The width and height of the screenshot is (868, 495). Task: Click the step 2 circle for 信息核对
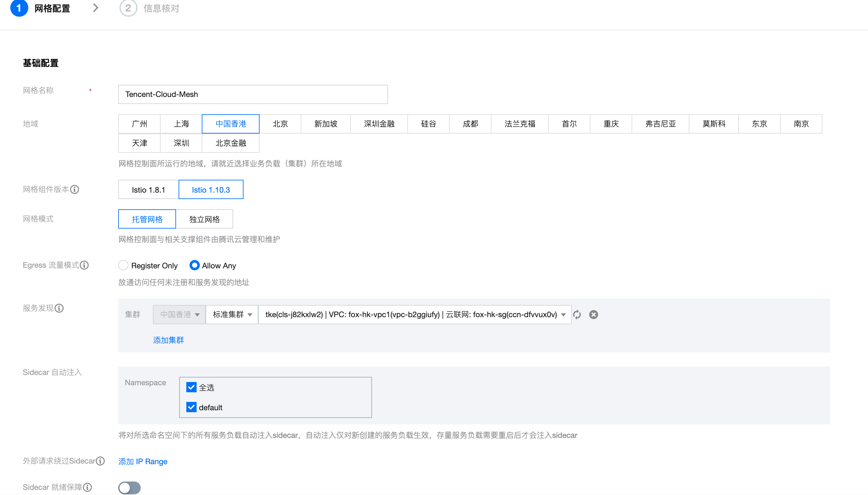(128, 8)
